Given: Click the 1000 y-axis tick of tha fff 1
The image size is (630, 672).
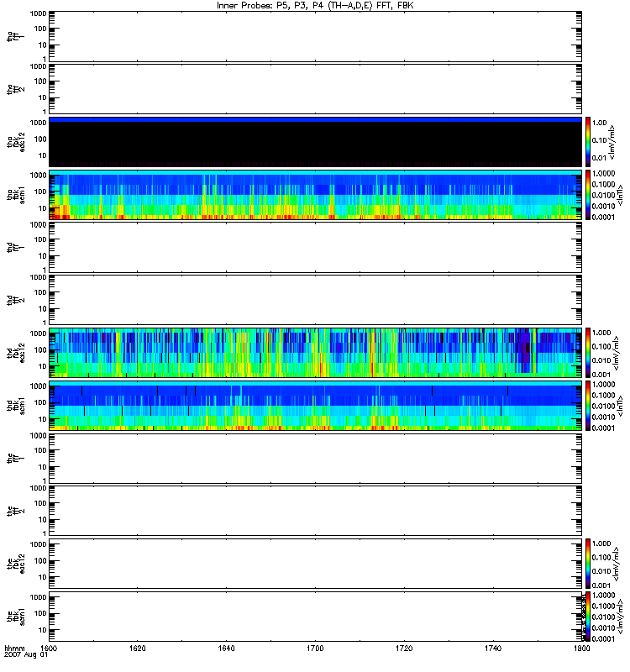Looking at the screenshot, I should click(x=38, y=13).
